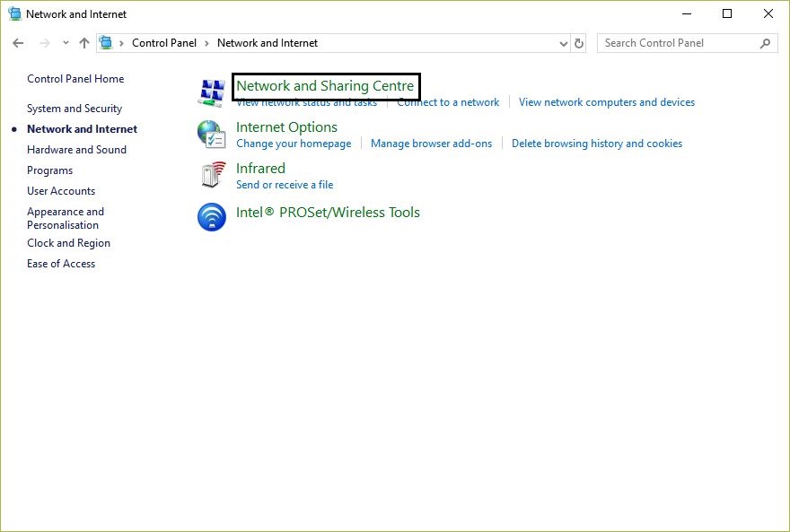Click the refresh icon beside the address bar
The height and width of the screenshot is (532, 790).
click(577, 42)
